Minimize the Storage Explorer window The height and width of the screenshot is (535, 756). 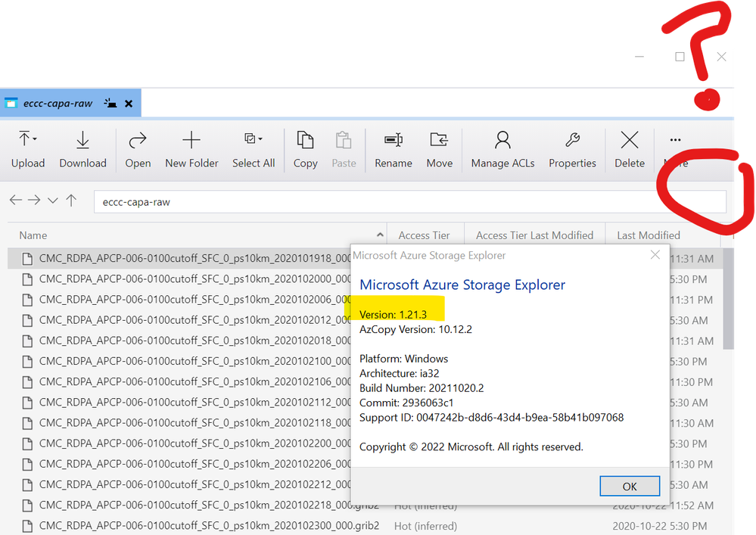click(639, 57)
